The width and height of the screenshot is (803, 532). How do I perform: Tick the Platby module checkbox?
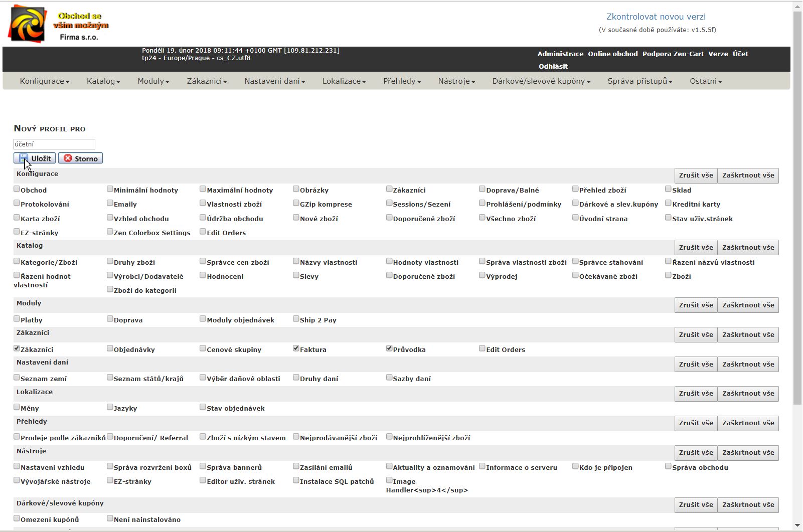(17, 319)
